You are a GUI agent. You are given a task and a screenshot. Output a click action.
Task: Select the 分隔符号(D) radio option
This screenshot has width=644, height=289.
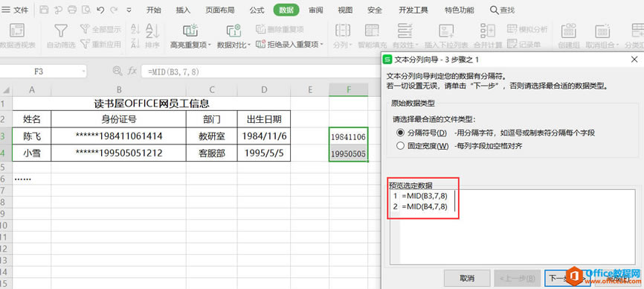(400, 133)
